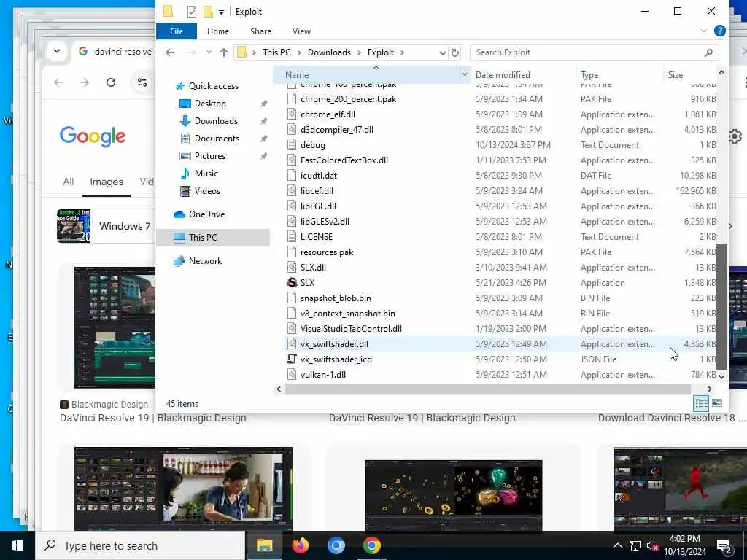This screenshot has height=560, width=747.
Task: Open File Explorer from the taskbar
Action: (x=264, y=545)
